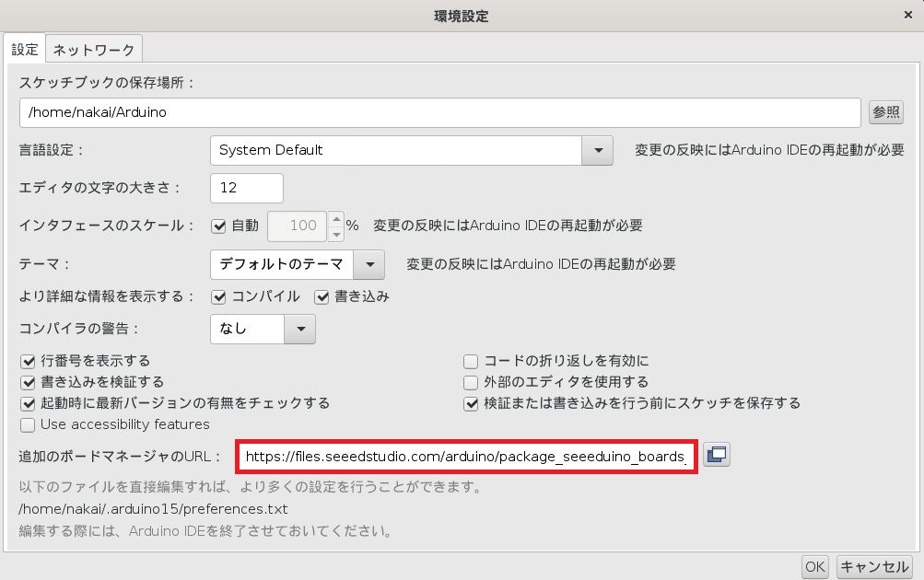This screenshot has height=580, width=924.
Task: Select the 設定 tab
Action: point(25,49)
